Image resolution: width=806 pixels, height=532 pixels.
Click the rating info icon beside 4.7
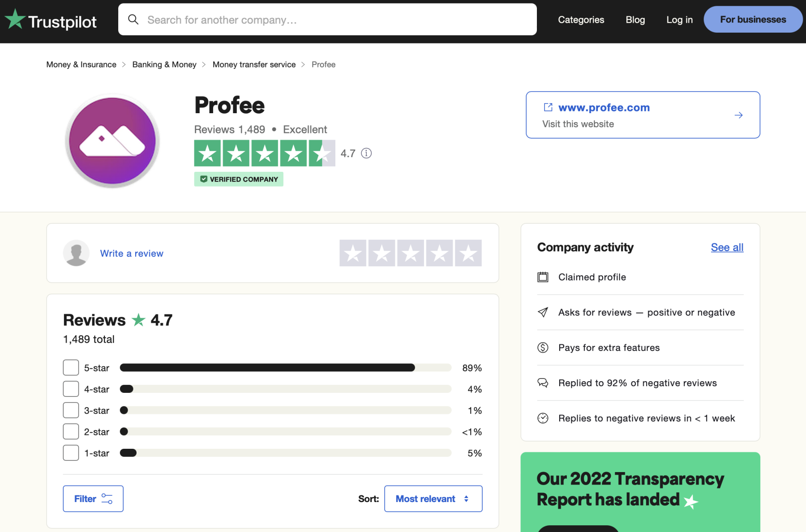tap(366, 153)
